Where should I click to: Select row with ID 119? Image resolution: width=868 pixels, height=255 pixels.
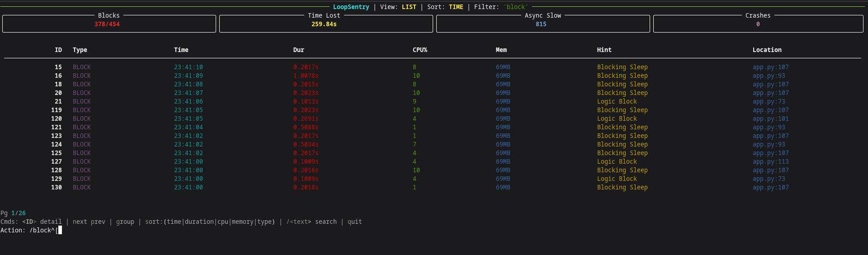point(433,110)
